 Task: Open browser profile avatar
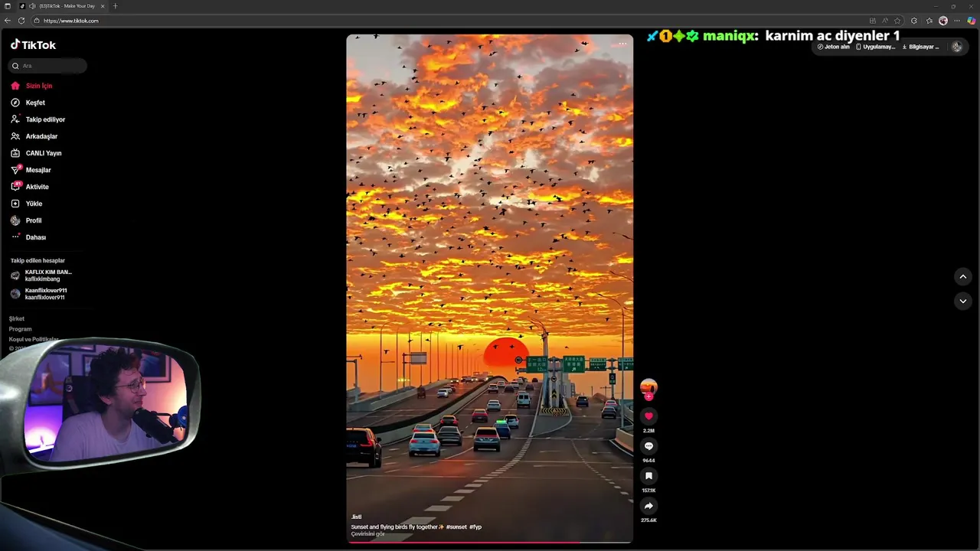click(943, 21)
